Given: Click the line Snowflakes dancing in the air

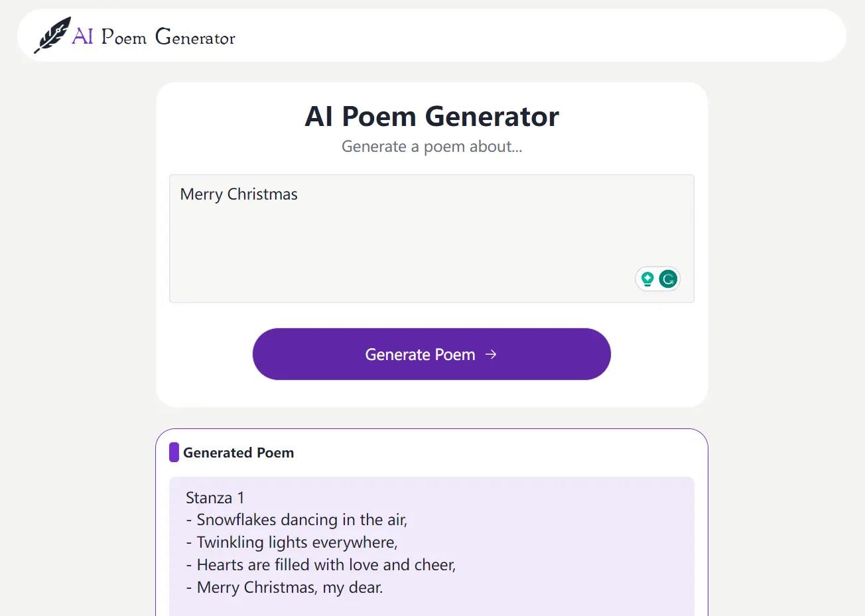Looking at the screenshot, I should [x=300, y=520].
